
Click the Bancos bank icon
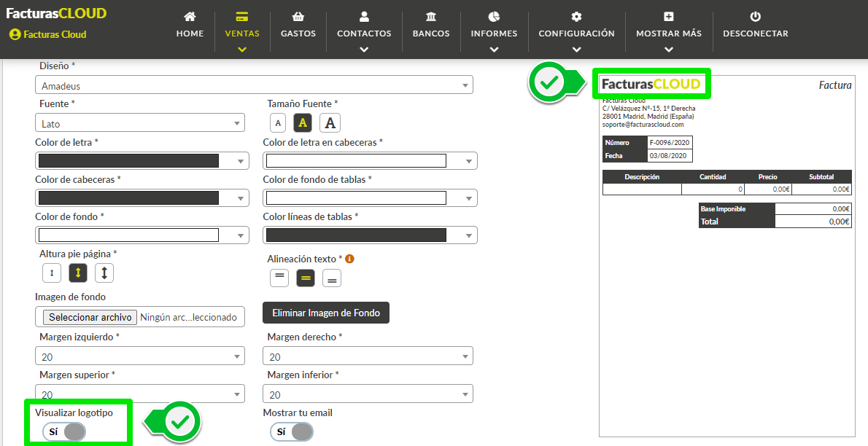pos(430,17)
